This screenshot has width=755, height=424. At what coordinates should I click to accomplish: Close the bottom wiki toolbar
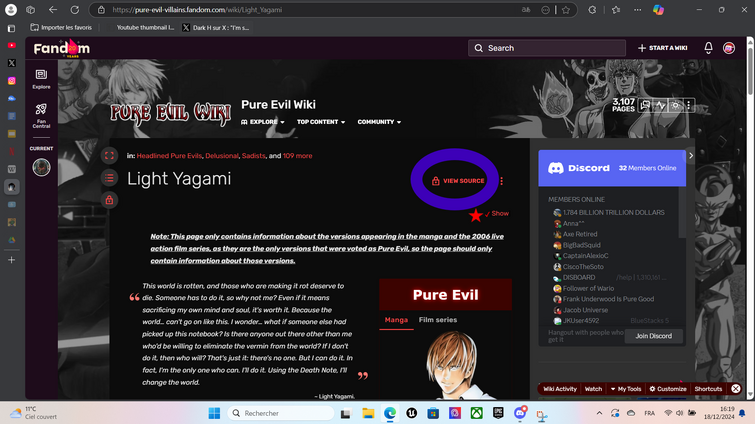(x=736, y=388)
